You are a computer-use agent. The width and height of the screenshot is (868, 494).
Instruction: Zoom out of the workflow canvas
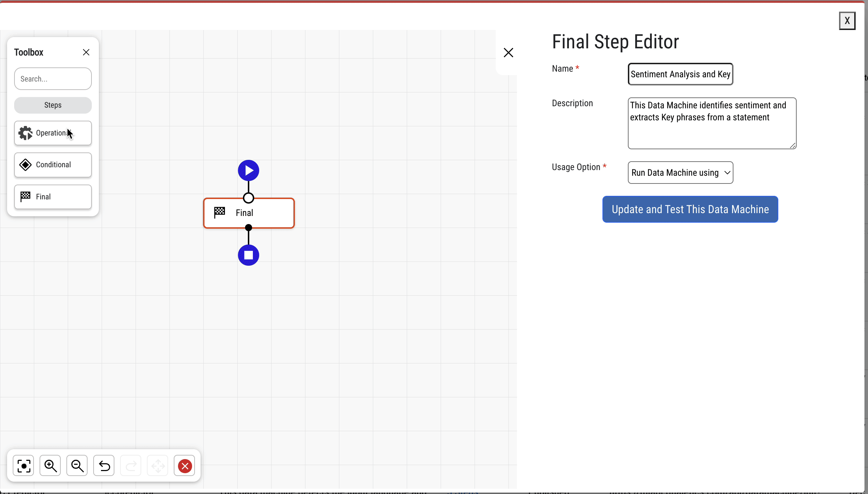pyautogui.click(x=77, y=466)
